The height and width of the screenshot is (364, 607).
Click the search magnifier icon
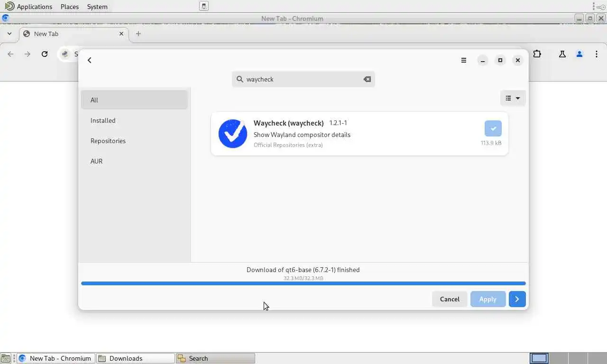[239, 79]
